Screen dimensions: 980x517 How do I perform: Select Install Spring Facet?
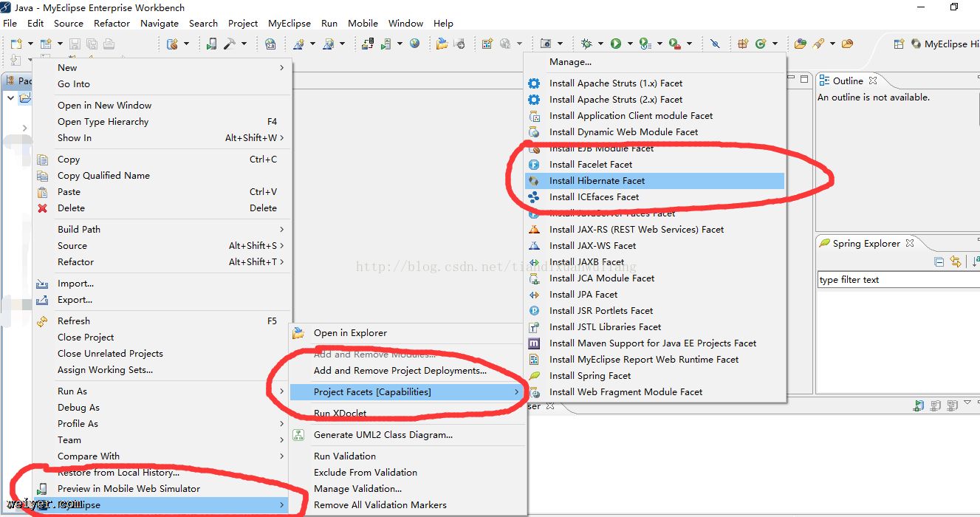pyautogui.click(x=654, y=376)
